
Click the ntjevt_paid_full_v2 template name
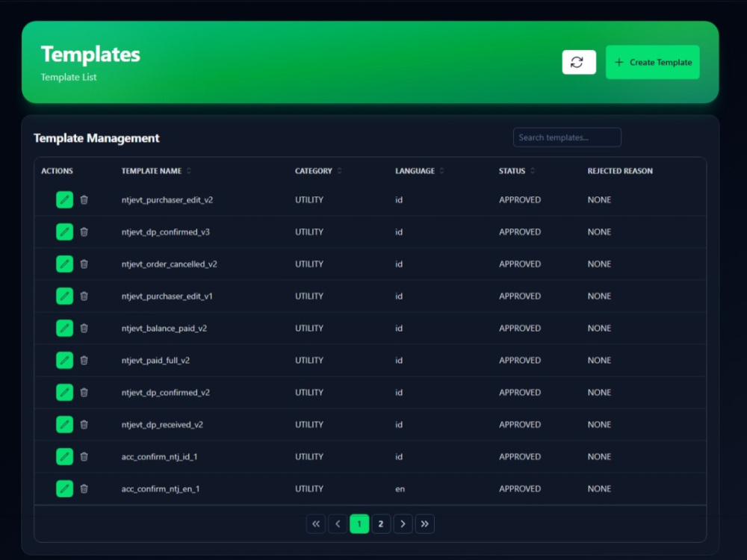tap(155, 361)
